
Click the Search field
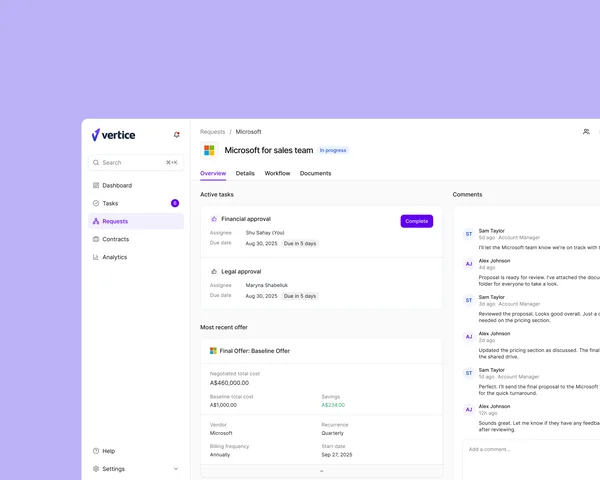(136, 162)
